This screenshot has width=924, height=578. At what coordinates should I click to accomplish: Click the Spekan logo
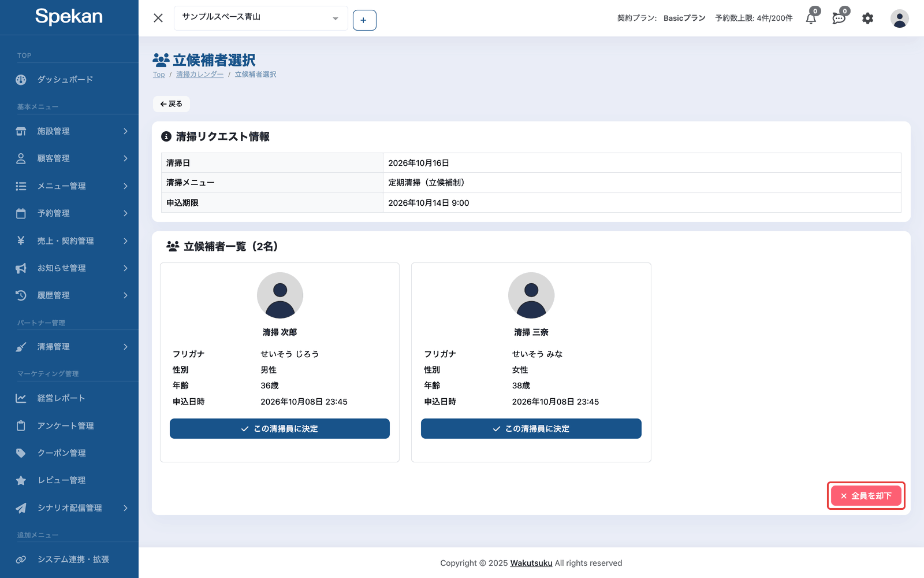point(69,17)
